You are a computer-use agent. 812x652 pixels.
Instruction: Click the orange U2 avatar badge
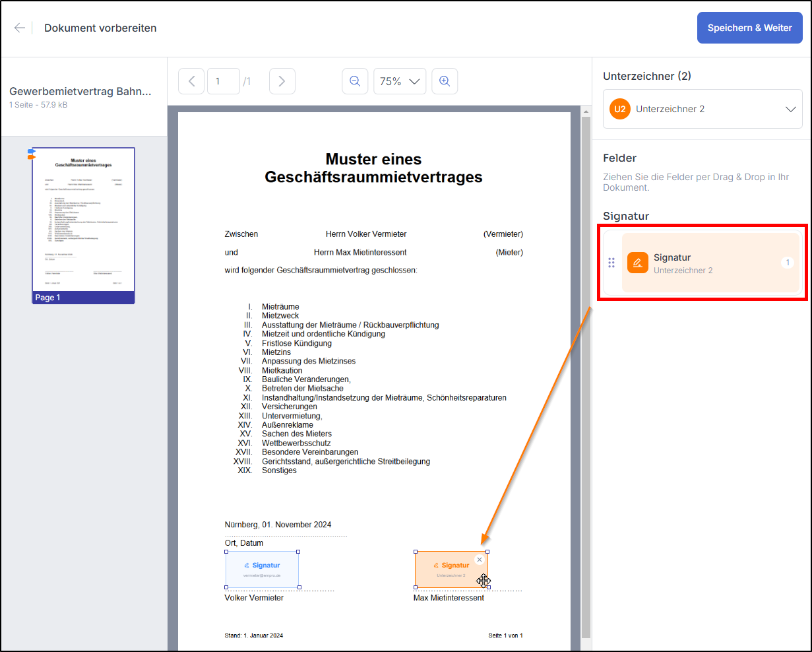(x=619, y=109)
